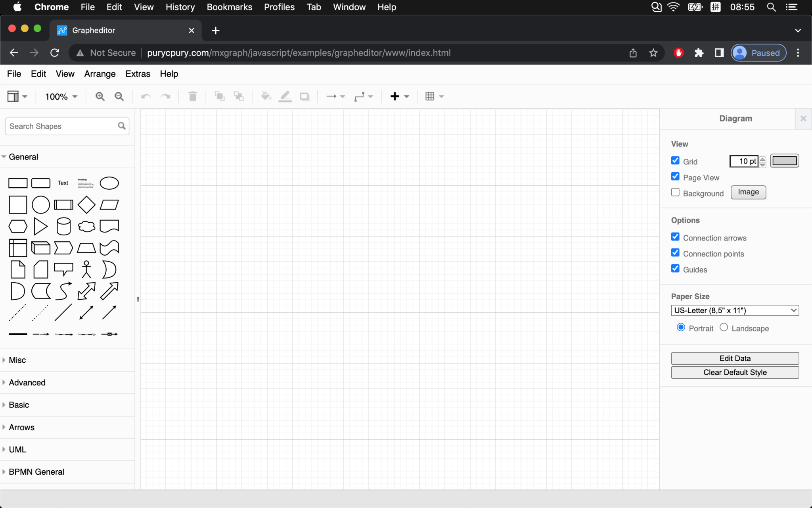Expand the UML shape category
Screen dimensions: 812x508
tap(17, 449)
